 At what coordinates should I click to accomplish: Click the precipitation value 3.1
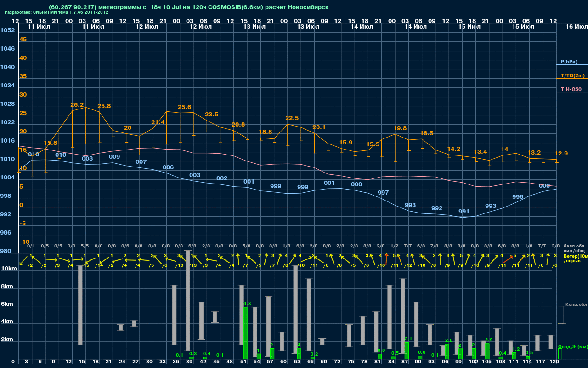point(409,339)
